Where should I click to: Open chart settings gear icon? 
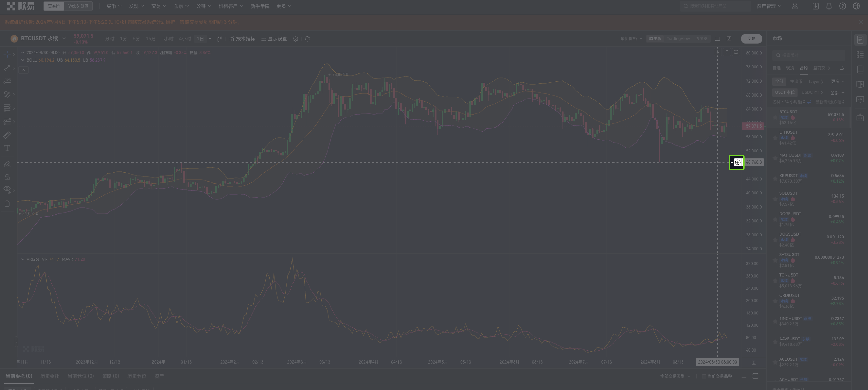tap(296, 39)
